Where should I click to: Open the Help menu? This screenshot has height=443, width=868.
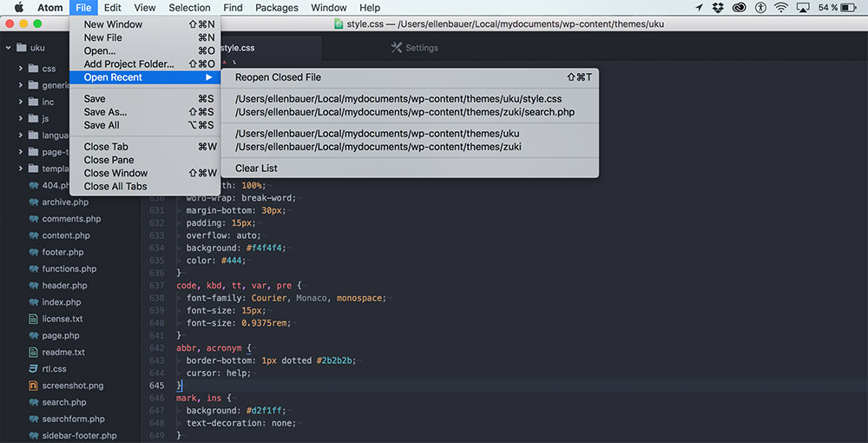pyautogui.click(x=370, y=8)
